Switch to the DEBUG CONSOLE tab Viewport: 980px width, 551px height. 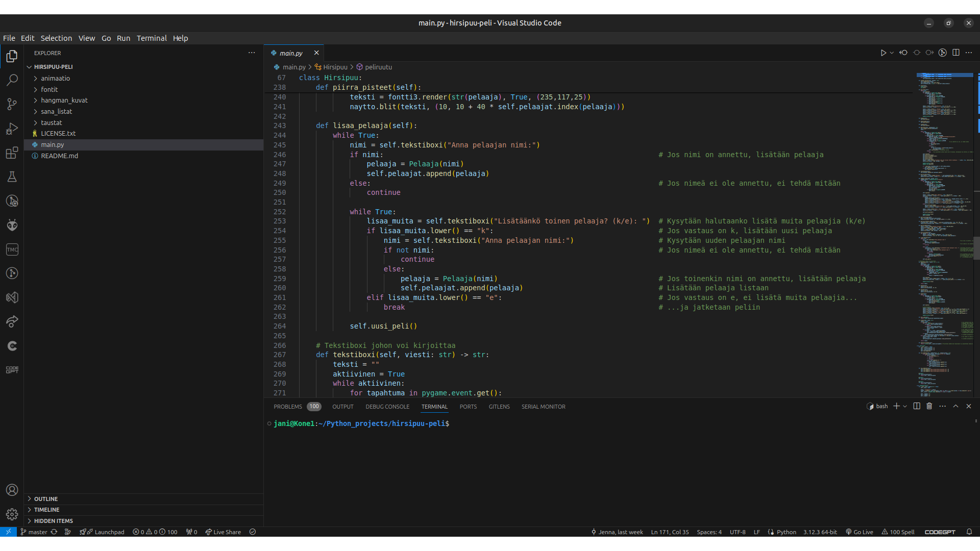(387, 407)
